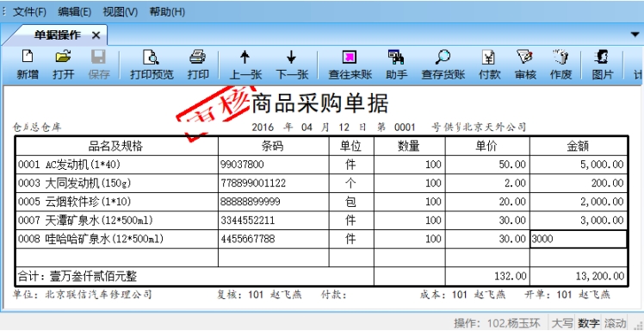This screenshot has height=331, width=644.
Task: Click the 金额 column header
Action: tap(579, 146)
